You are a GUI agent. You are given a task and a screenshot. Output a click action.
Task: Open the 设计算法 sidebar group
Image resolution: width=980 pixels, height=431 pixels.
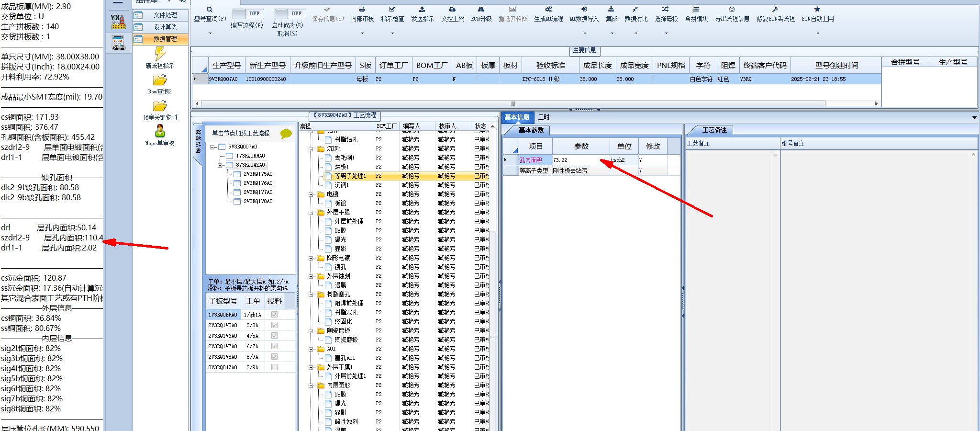pos(160,27)
